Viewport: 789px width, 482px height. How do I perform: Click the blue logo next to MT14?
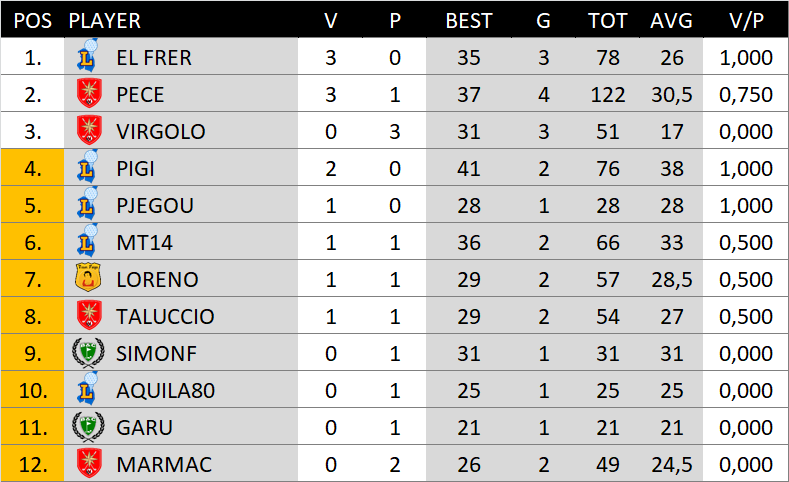point(89,242)
